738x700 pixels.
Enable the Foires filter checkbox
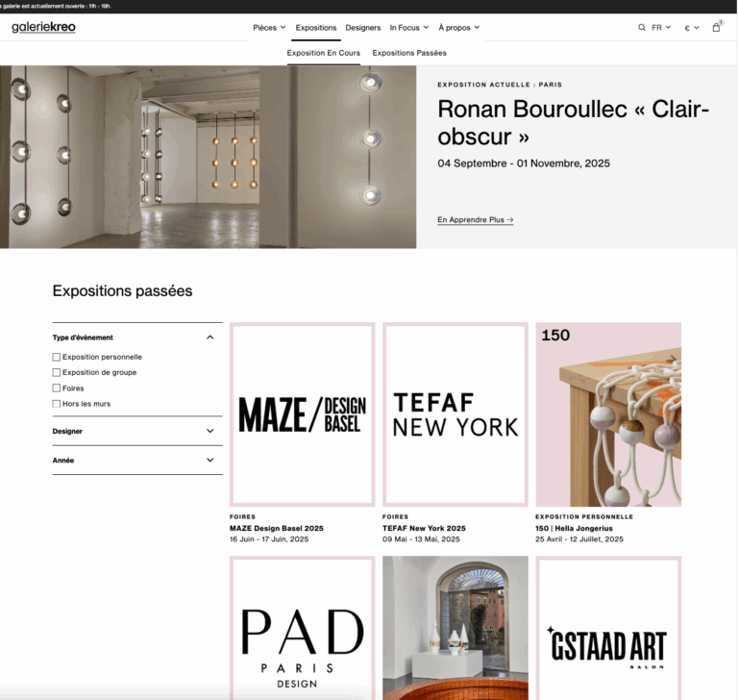pyautogui.click(x=57, y=388)
